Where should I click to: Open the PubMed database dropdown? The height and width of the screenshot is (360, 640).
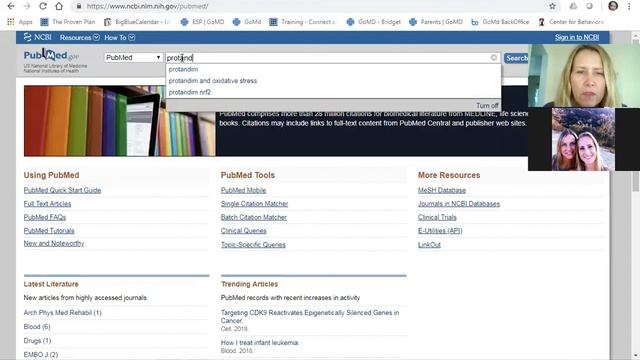[x=133, y=58]
